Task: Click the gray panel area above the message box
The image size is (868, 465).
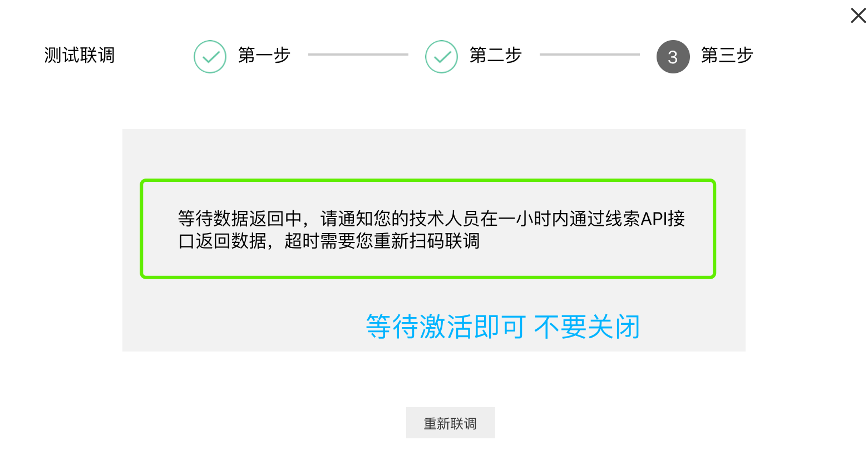Action: coord(434,154)
